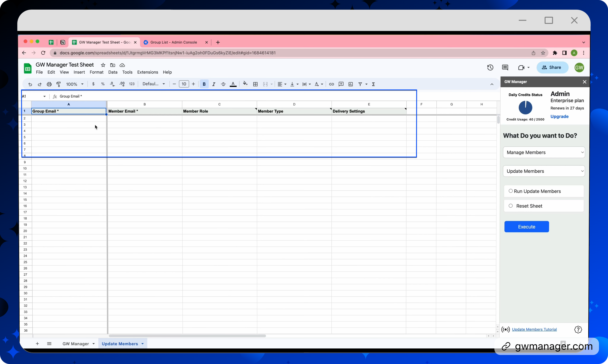Open the Extensions menu
Screen dimensions: 608x364
coord(147,72)
